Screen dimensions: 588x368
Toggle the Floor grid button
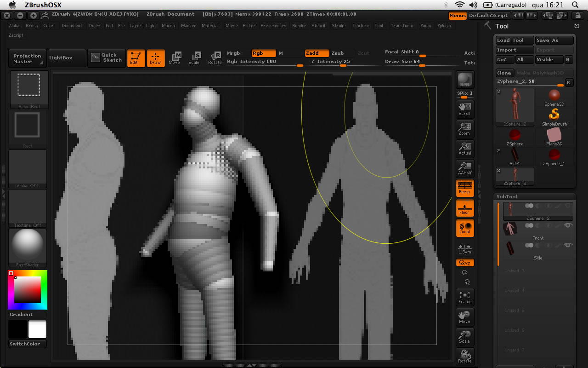point(465,208)
